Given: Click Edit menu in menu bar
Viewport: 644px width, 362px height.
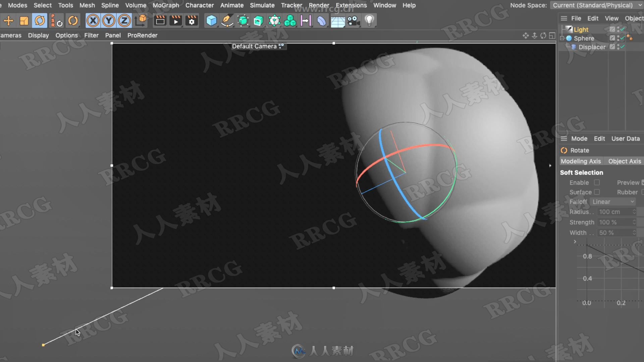Looking at the screenshot, I should click(x=593, y=18).
